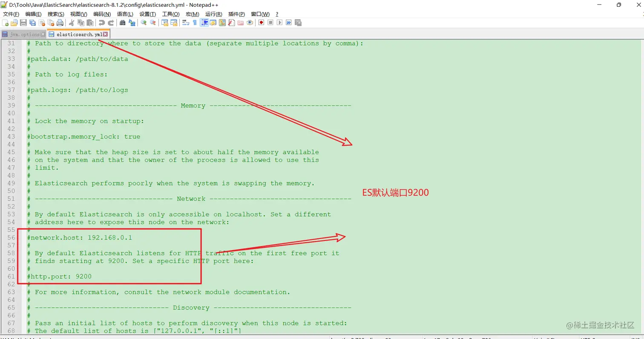Show the Function List panel icon

click(231, 23)
